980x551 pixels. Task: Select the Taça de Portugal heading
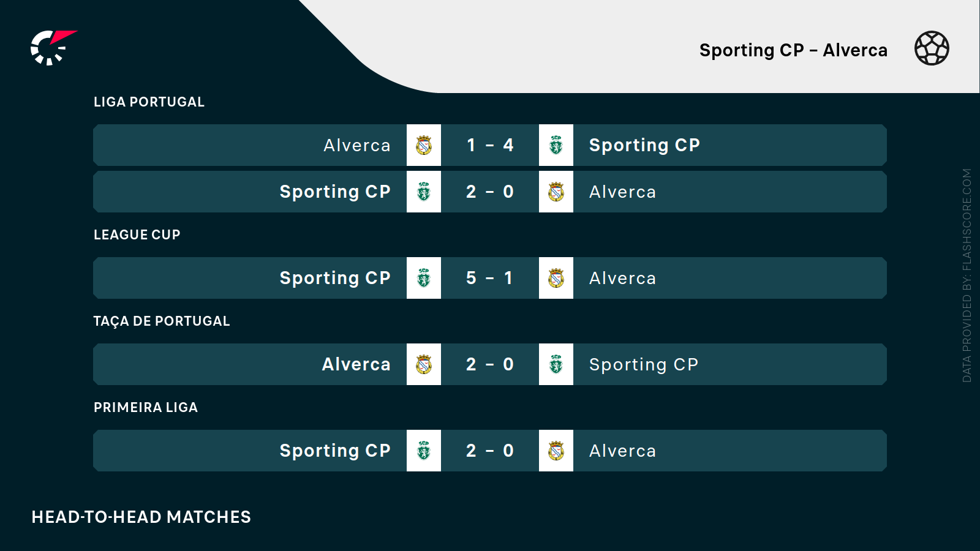(162, 321)
